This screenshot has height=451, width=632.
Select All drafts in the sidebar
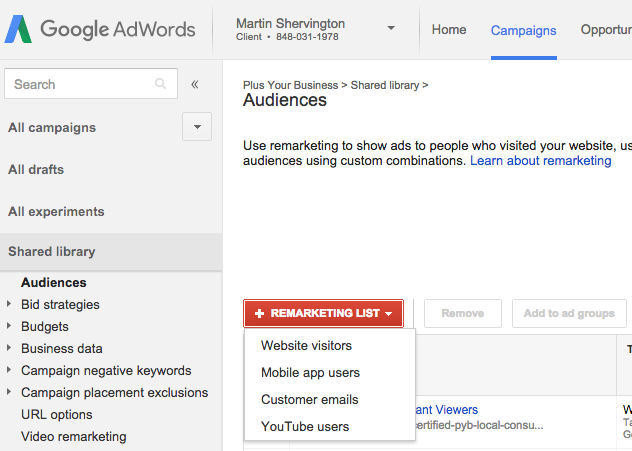point(36,169)
